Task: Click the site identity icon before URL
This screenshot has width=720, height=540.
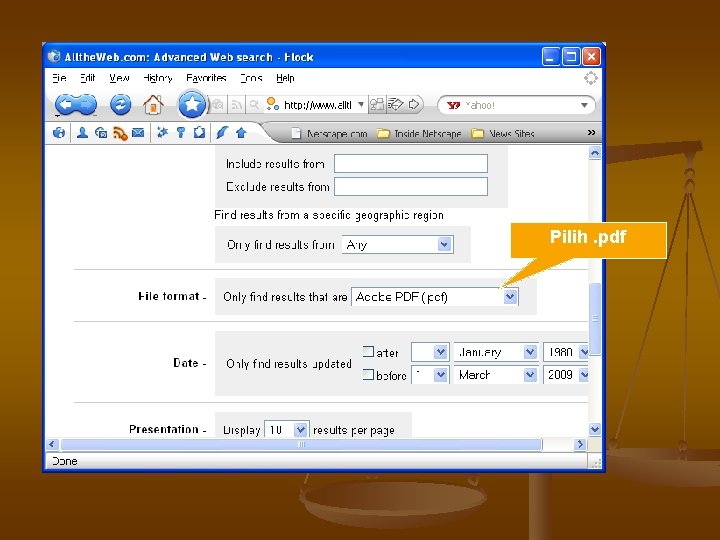Action: pos(273,104)
